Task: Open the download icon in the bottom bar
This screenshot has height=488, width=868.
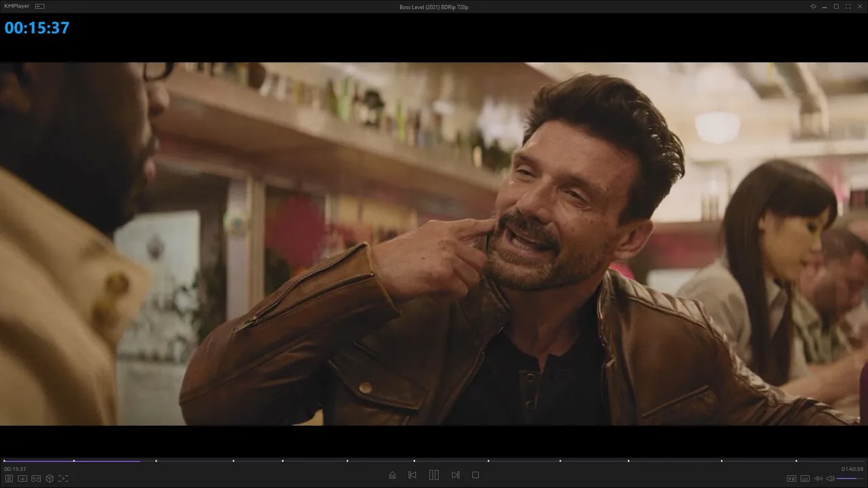Action: point(22,479)
